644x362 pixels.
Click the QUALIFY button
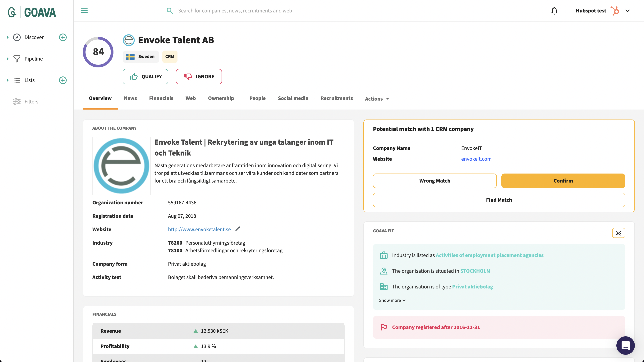pos(145,76)
